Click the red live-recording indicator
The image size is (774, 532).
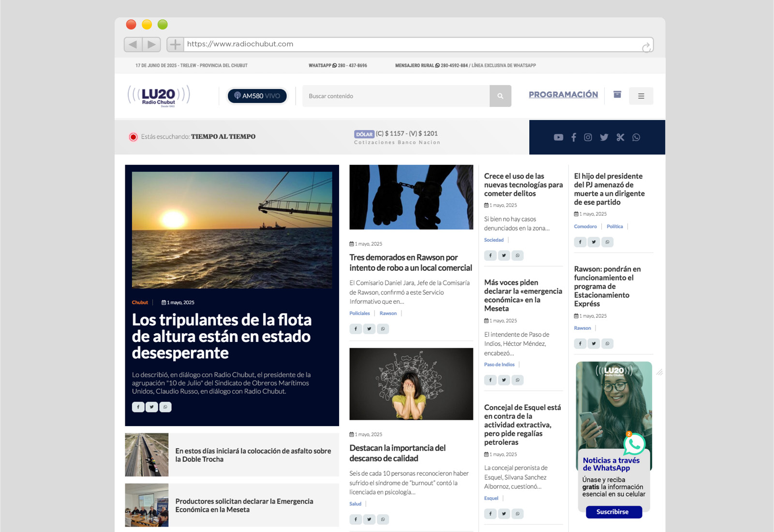coord(133,137)
